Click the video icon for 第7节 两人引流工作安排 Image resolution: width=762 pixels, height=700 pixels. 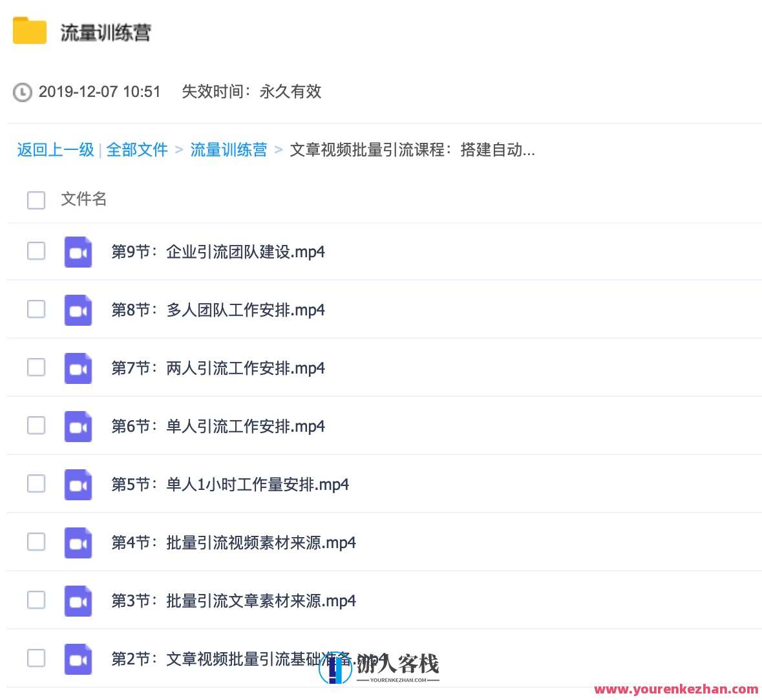tap(78, 368)
